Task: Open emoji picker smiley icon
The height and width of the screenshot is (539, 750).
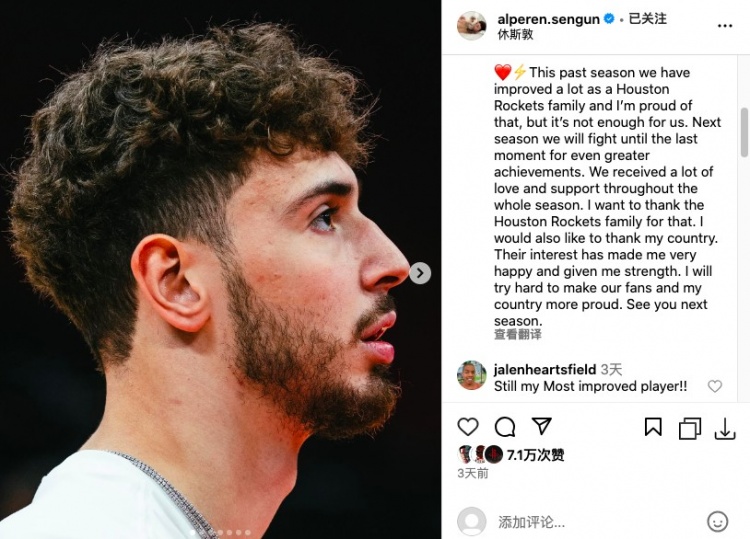Action: [717, 521]
